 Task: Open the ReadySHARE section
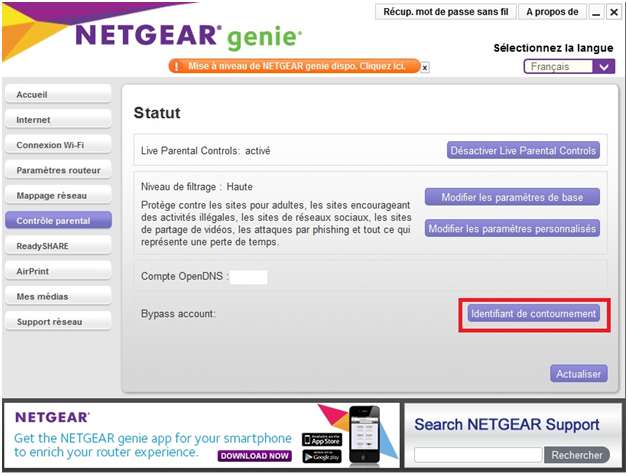[x=58, y=246]
